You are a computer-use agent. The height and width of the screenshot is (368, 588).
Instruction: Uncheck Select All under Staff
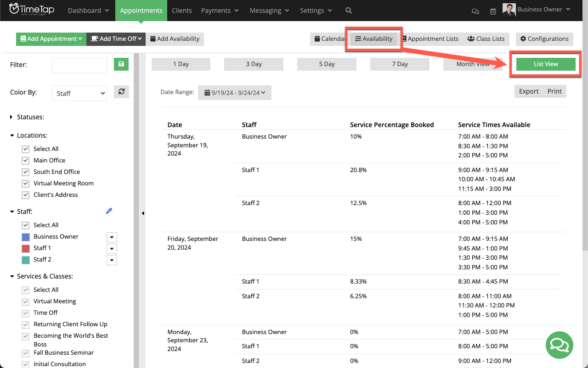[25, 225]
